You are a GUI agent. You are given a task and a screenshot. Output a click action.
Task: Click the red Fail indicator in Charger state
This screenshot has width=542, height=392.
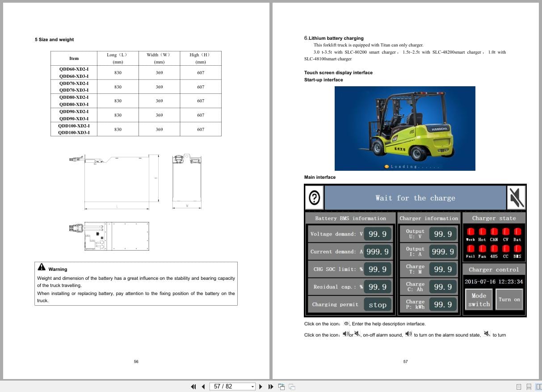click(471, 249)
